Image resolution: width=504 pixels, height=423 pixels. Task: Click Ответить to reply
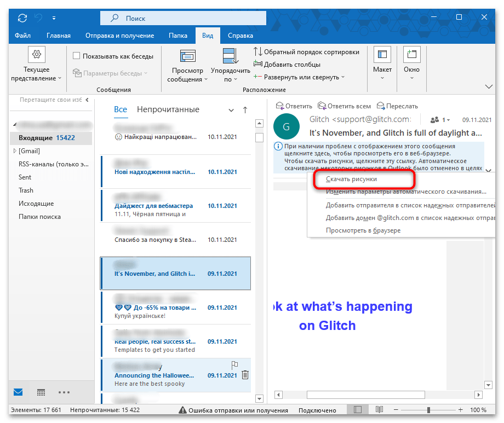coord(294,106)
